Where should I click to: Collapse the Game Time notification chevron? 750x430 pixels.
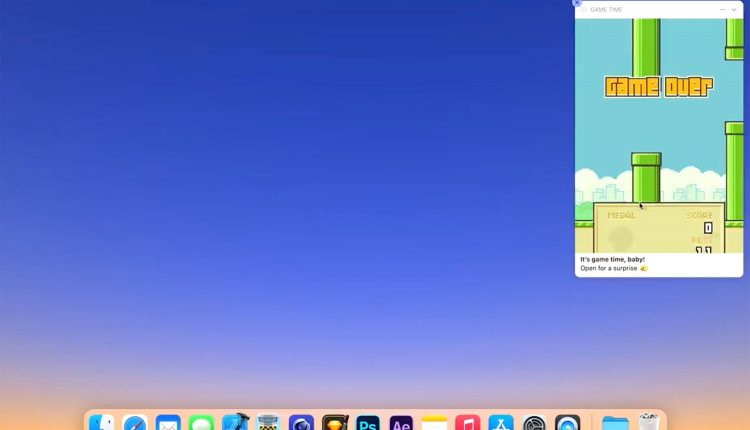coord(734,10)
